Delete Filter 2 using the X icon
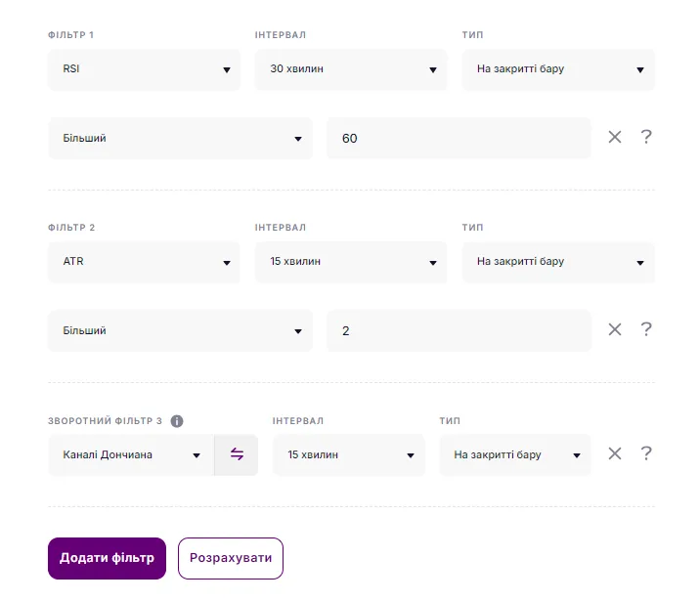The width and height of the screenshot is (700, 601). pyautogui.click(x=615, y=330)
